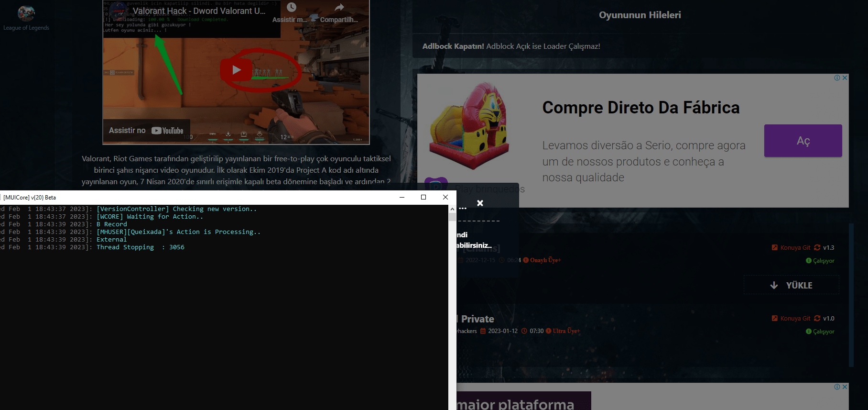Click the 'Onaylı Üye+' membership label

point(545,260)
